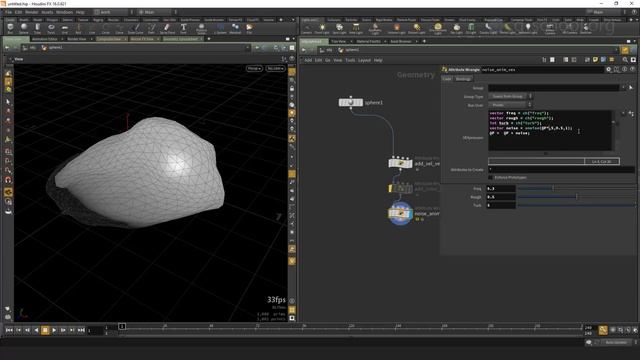Click the stop playback button

tap(45, 330)
